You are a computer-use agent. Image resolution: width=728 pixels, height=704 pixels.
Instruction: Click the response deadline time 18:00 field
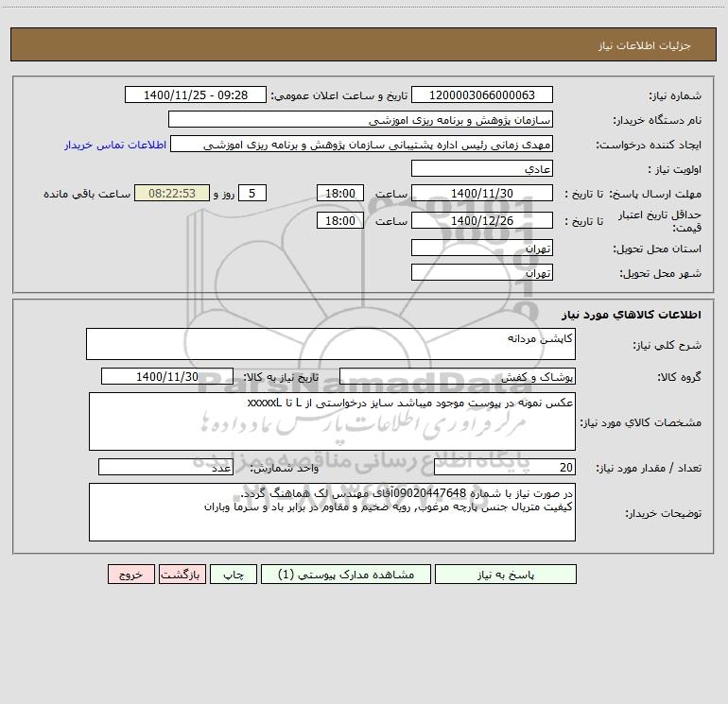339,193
